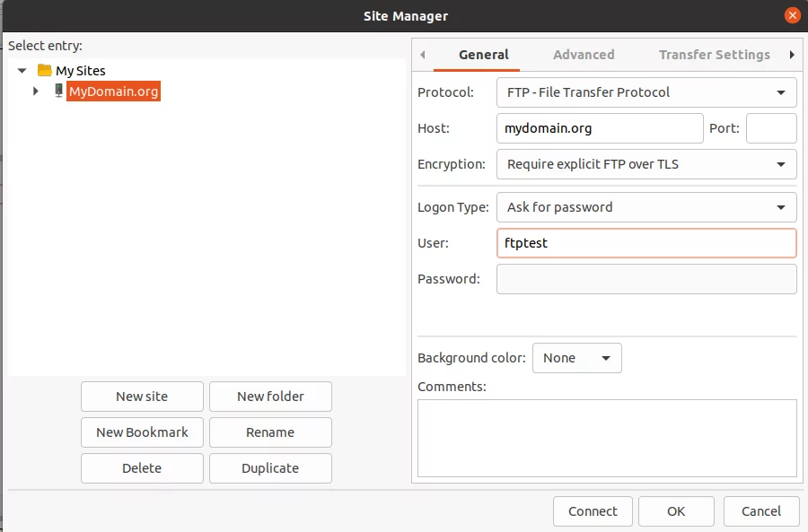Screen dimensions: 808x532
Task: Focus the Port input field
Action: click(771, 128)
